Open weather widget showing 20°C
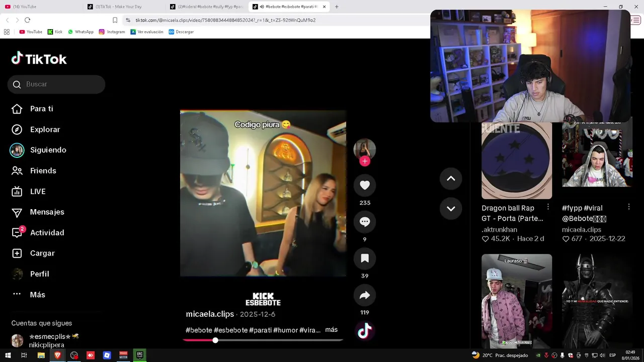The height and width of the screenshot is (362, 644). [x=500, y=355]
